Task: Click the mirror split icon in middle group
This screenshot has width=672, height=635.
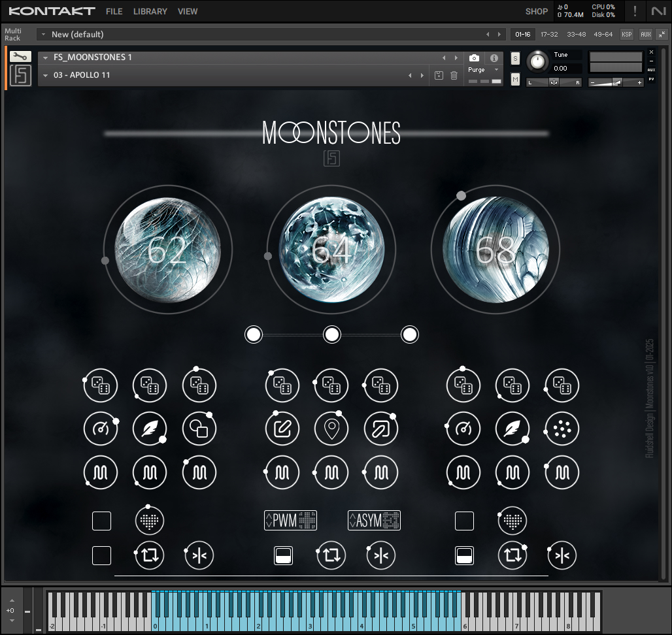Action: coord(381,555)
